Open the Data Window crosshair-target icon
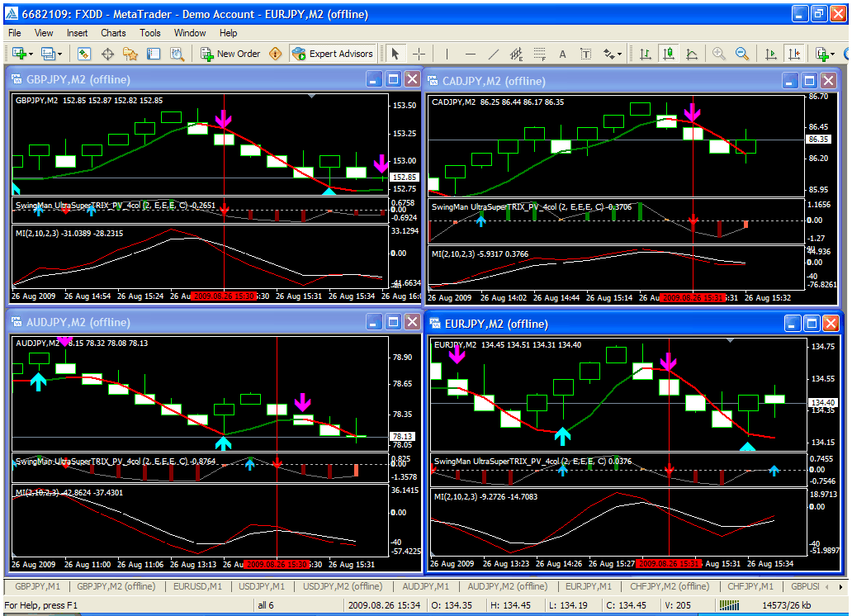This screenshot has width=852, height=616. [x=107, y=54]
